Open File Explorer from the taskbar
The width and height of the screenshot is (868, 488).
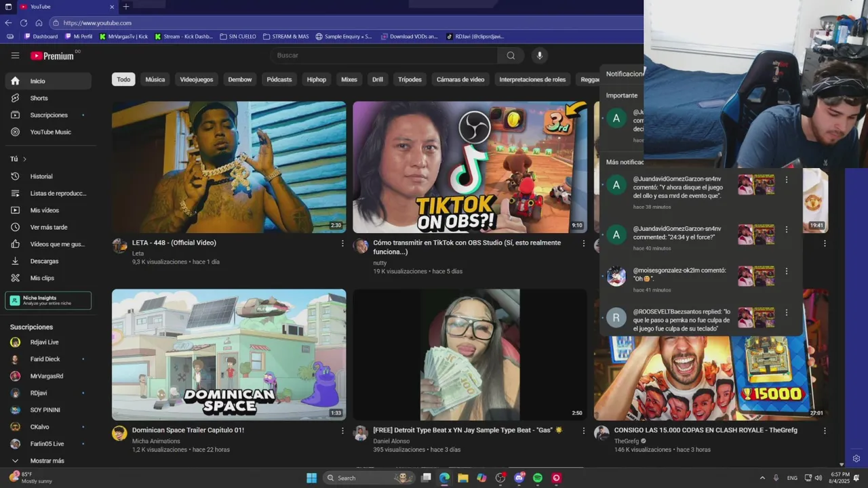click(x=463, y=478)
